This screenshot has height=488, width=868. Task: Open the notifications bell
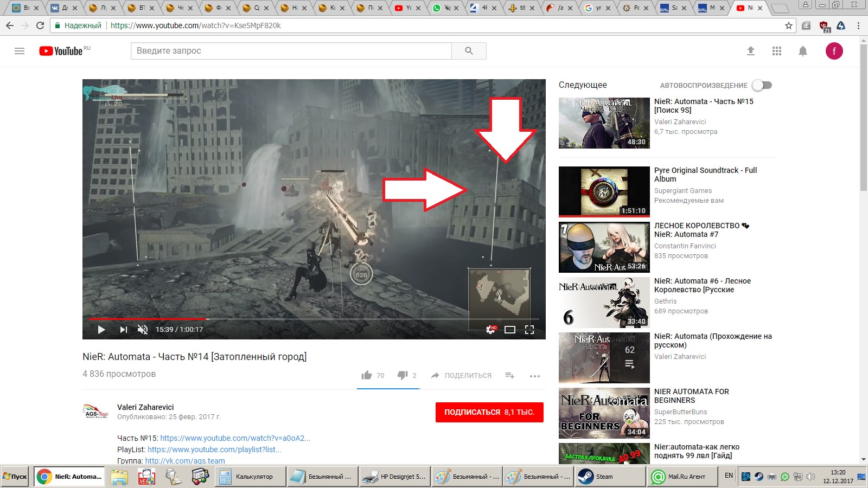click(803, 51)
